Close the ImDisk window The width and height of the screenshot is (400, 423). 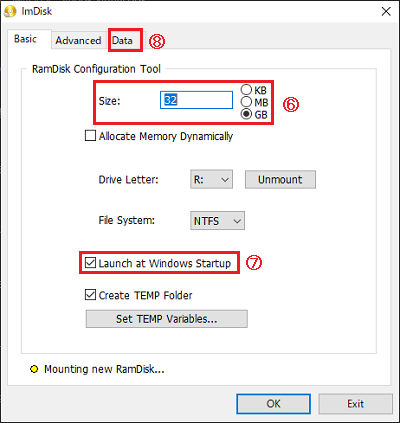(386, 11)
